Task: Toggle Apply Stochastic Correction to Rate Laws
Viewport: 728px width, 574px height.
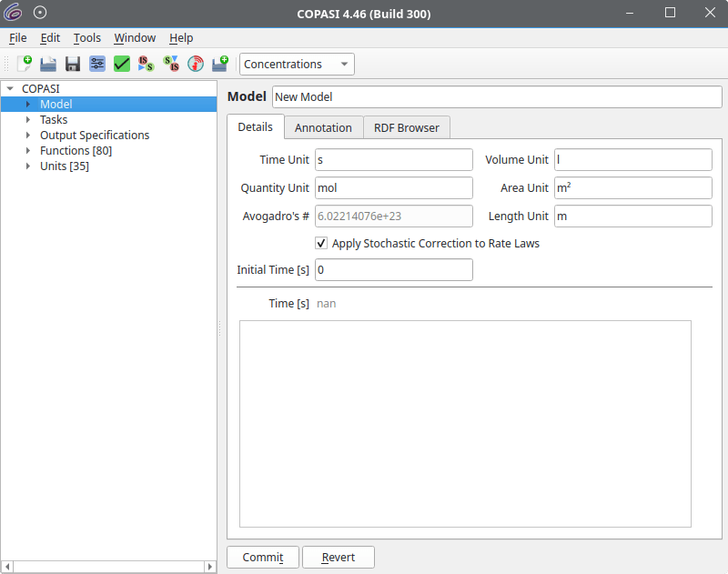Action: click(x=321, y=243)
